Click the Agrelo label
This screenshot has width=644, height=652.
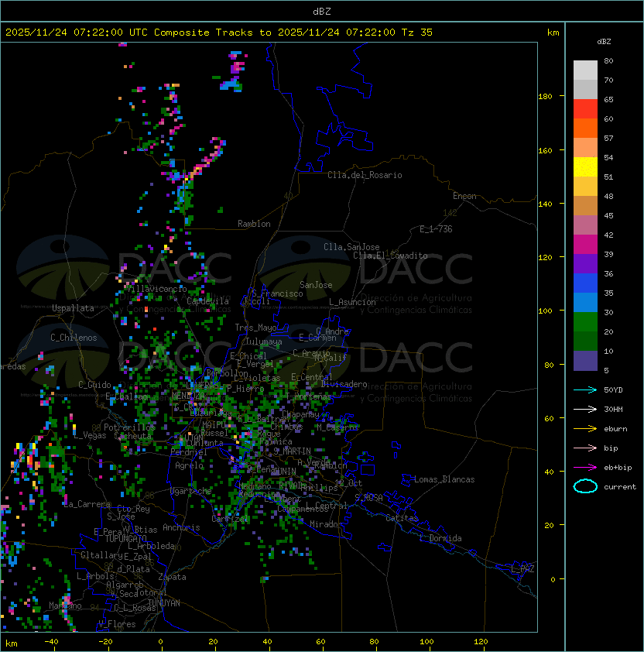coord(189,465)
